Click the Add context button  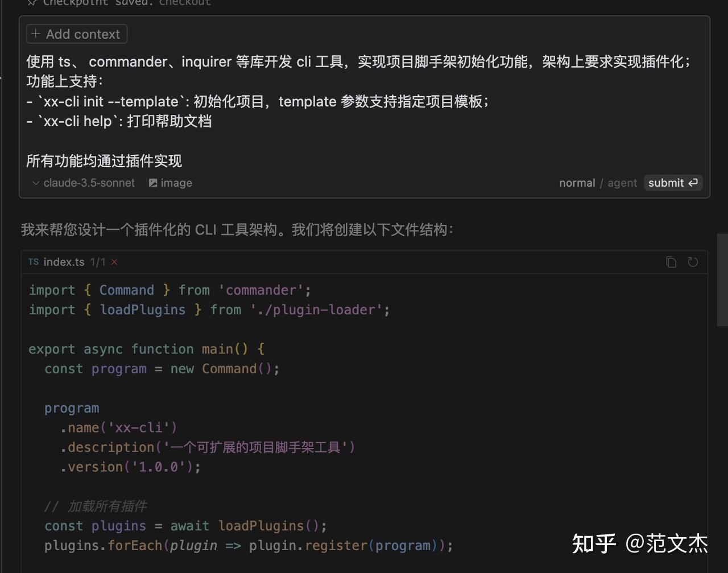[76, 34]
